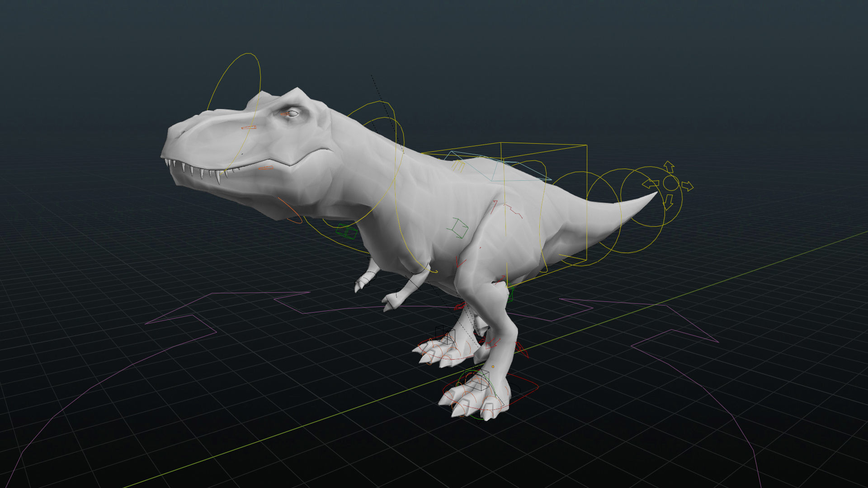Click the down arrow at the tail tip
Viewport: 868px width, 488px height.
[x=668, y=202]
